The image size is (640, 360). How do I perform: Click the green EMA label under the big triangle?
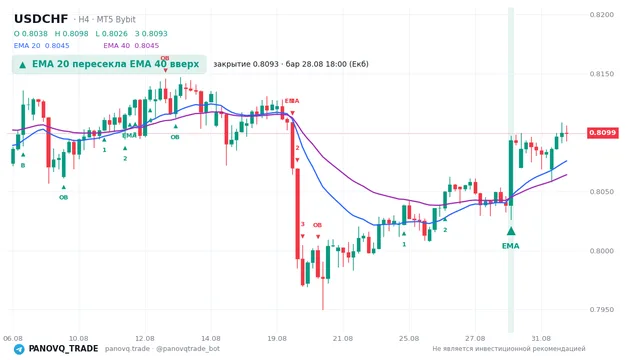(x=511, y=246)
